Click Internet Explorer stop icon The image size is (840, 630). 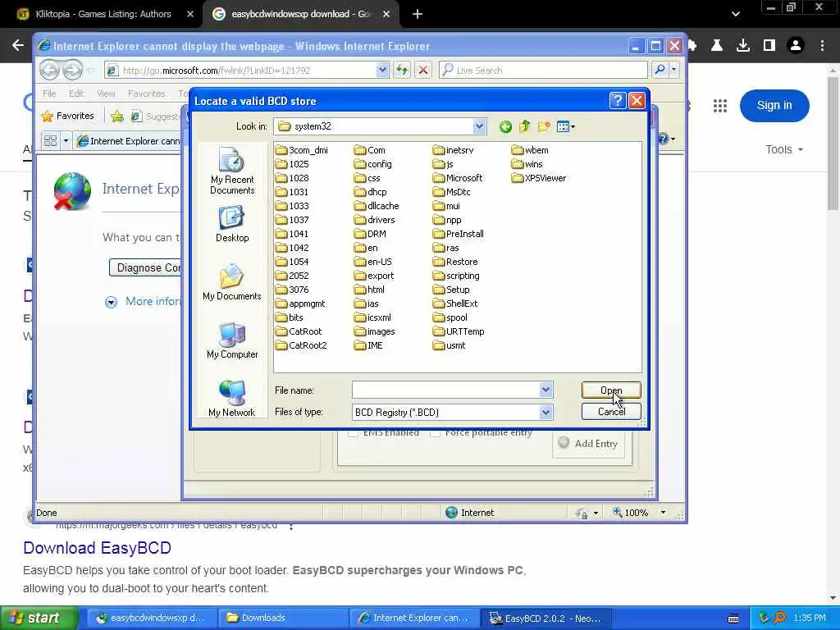422,70
